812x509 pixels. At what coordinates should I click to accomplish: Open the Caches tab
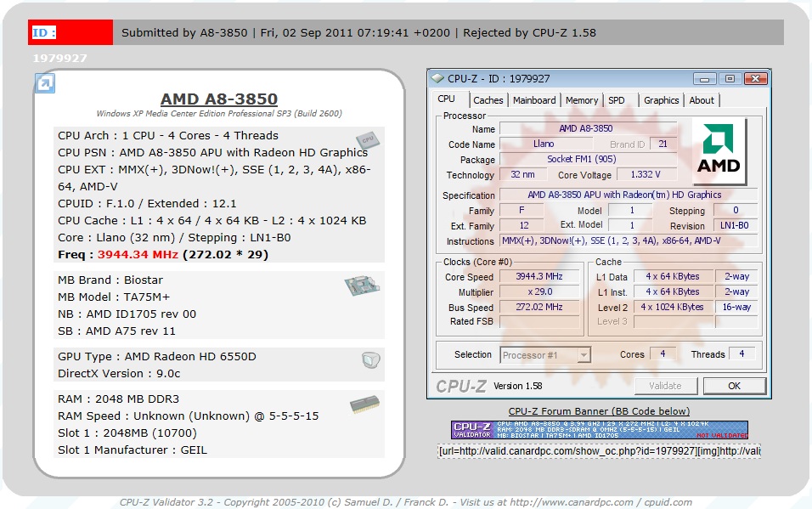coord(488,100)
